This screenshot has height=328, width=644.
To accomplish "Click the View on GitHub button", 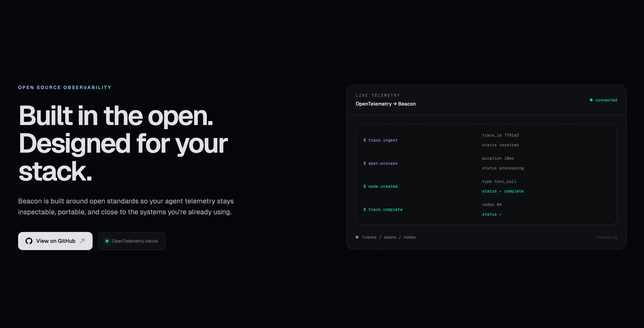I will [55, 241].
